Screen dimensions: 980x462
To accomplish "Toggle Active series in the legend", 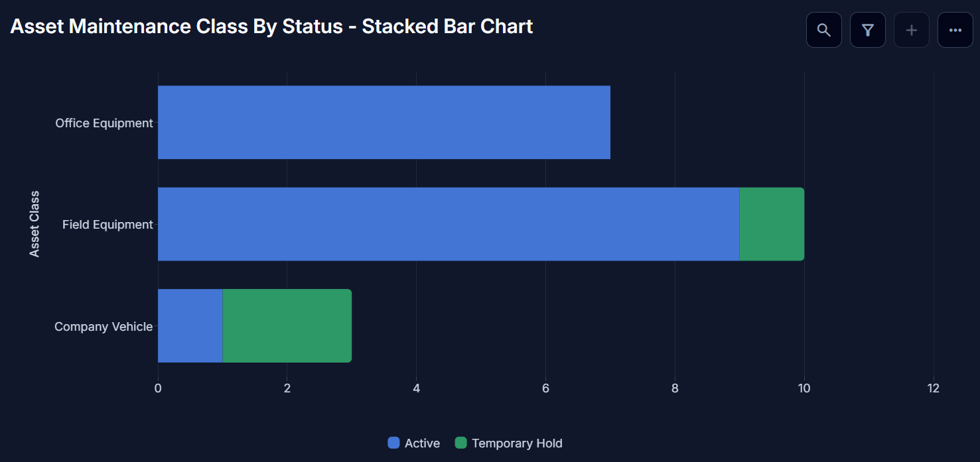I will (x=414, y=443).
